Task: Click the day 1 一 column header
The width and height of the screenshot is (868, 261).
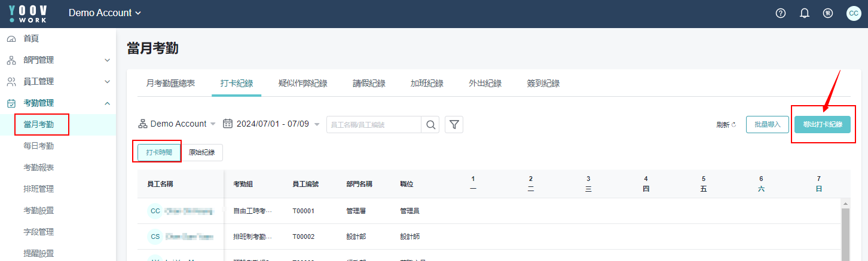Action: [473, 183]
